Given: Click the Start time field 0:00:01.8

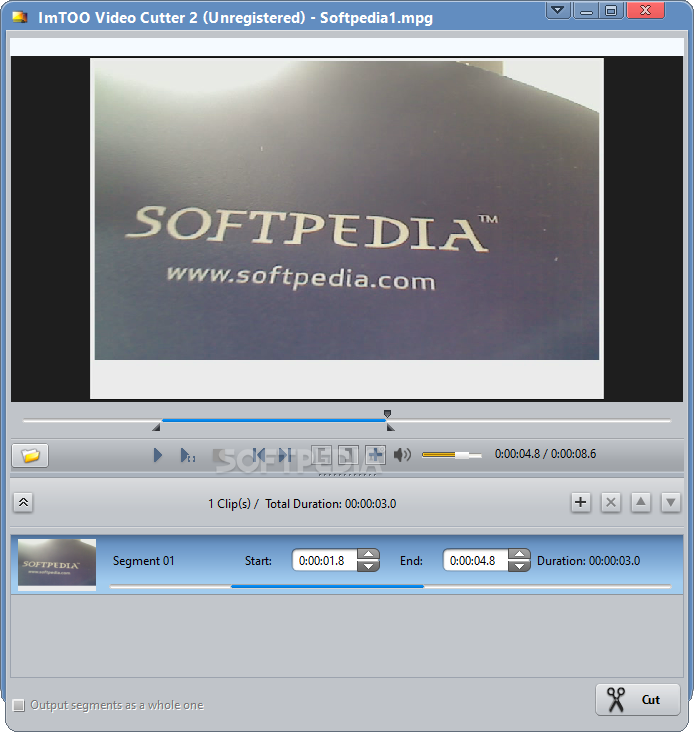Looking at the screenshot, I should coord(324,560).
